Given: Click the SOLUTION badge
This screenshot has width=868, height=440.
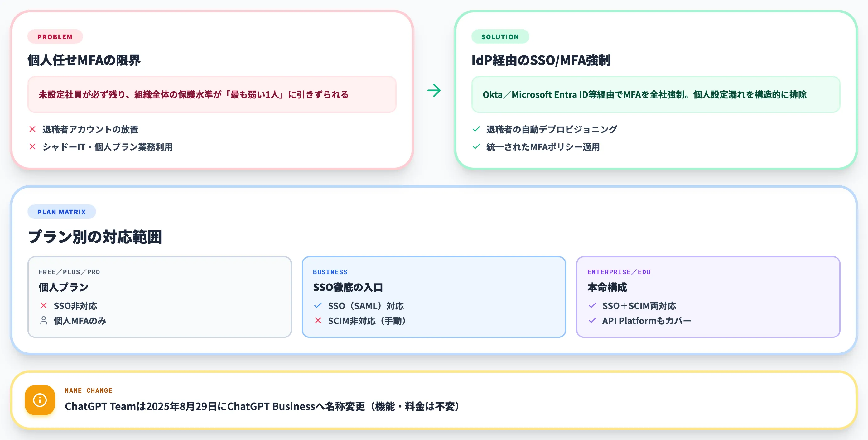Looking at the screenshot, I should pos(500,37).
